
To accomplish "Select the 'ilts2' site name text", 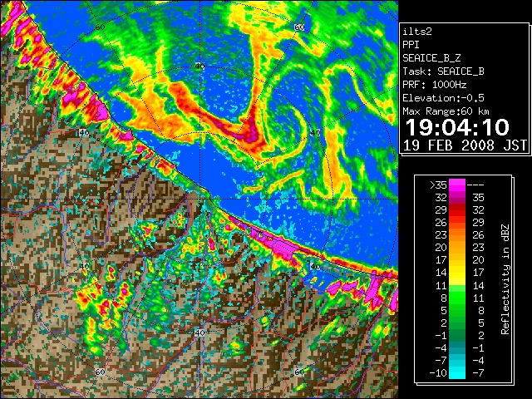I will click(x=417, y=32).
